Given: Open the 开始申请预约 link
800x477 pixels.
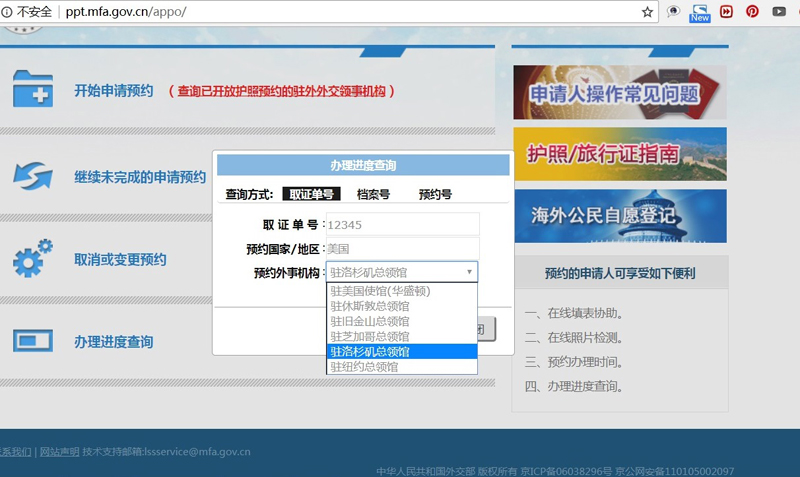Looking at the screenshot, I should (113, 91).
